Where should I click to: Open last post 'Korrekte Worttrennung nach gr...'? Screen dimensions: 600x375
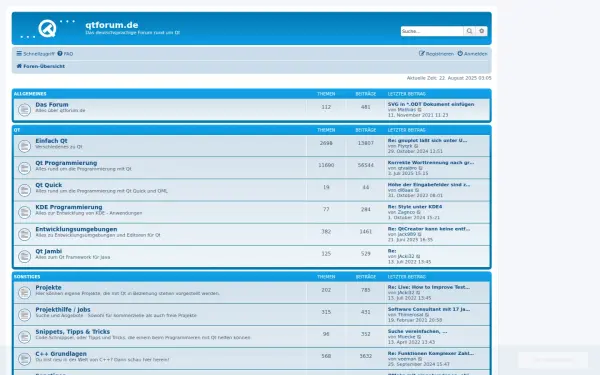tap(431, 163)
